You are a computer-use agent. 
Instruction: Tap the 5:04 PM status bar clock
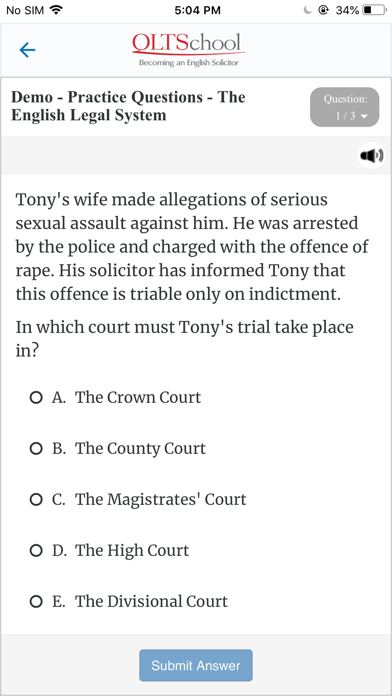198,10
